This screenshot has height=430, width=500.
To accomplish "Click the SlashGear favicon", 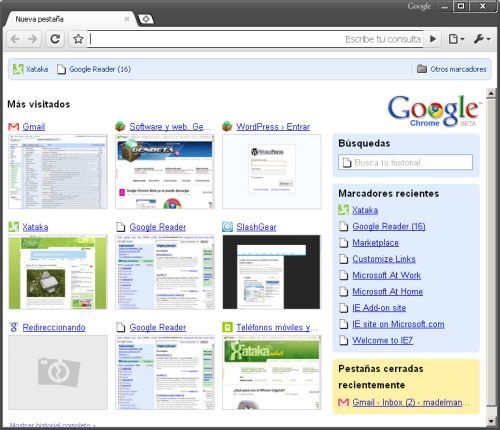I will [227, 227].
